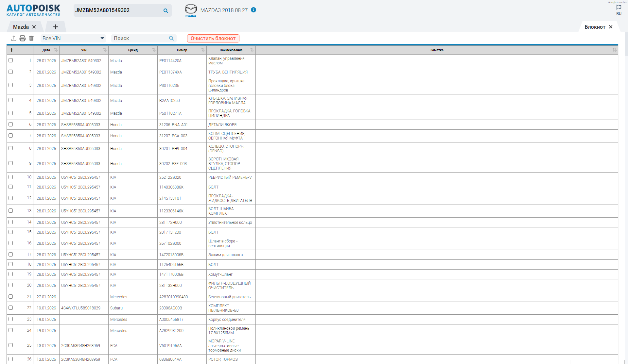Image resolution: width=628 pixels, height=364 pixels.
Task: Select checkbox of row 21 Mercedes
Action: 11,297
